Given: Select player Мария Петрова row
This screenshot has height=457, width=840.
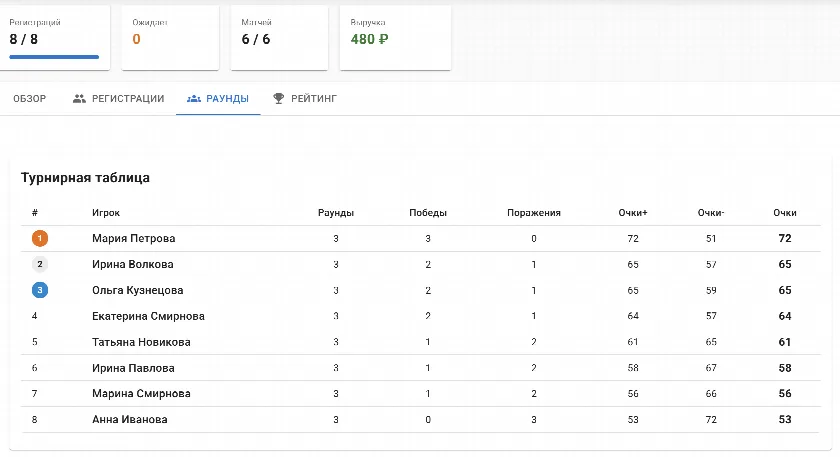Looking at the screenshot, I should pyautogui.click(x=421, y=238).
